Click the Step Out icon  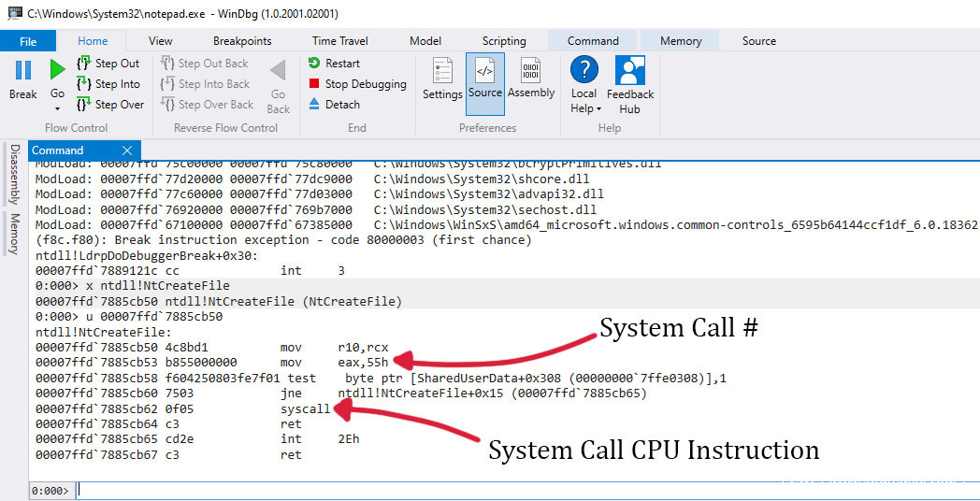coord(84,64)
